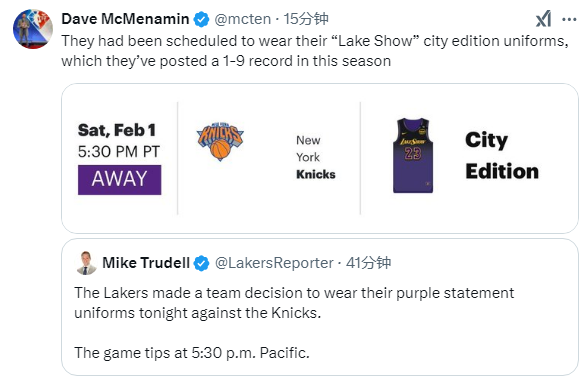Click the Dave McMenamin display name

[125, 19]
